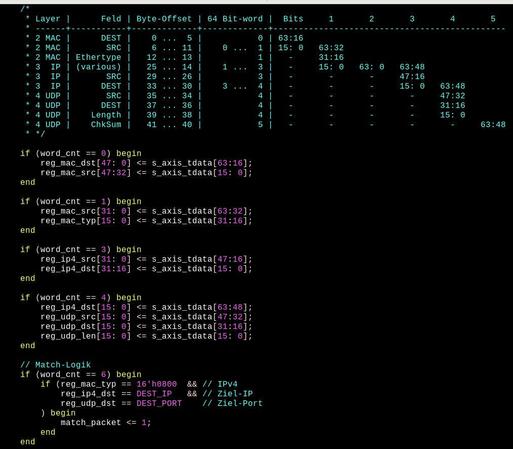Click the "// Ziel-IP" comment
Screen dimensions: 513x449
click(x=227, y=394)
